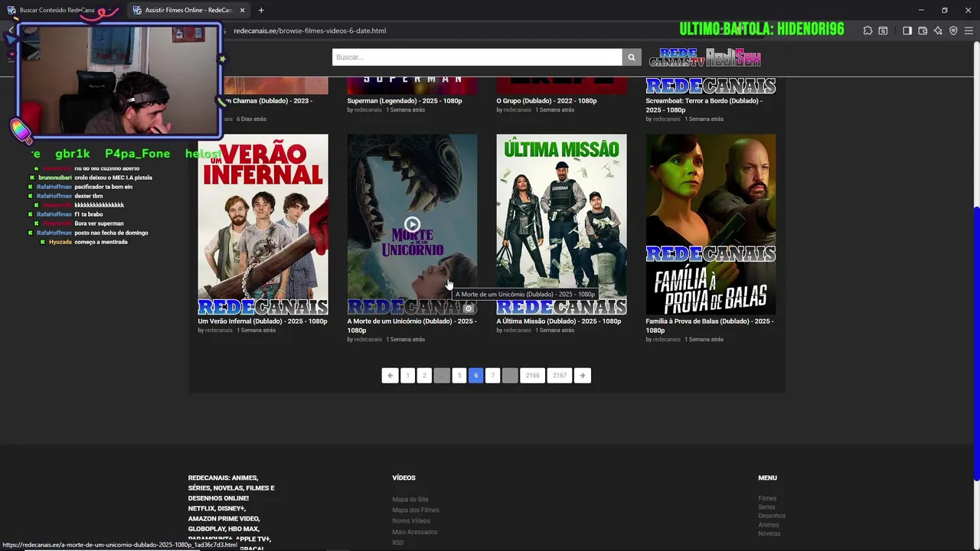This screenshot has width=980, height=551.
Task: Open the Superman poster thumbnail
Action: [412, 85]
